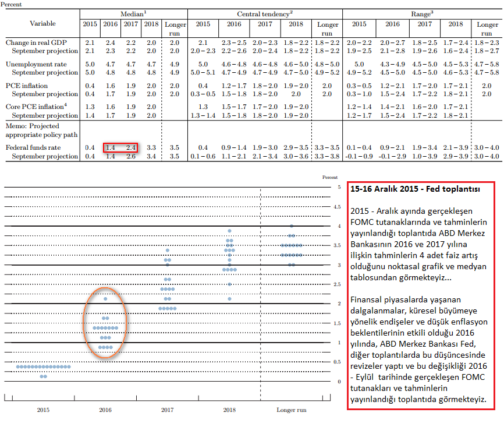
Task: Click the 2016 label on the dot plot axis
Action: pos(105,410)
